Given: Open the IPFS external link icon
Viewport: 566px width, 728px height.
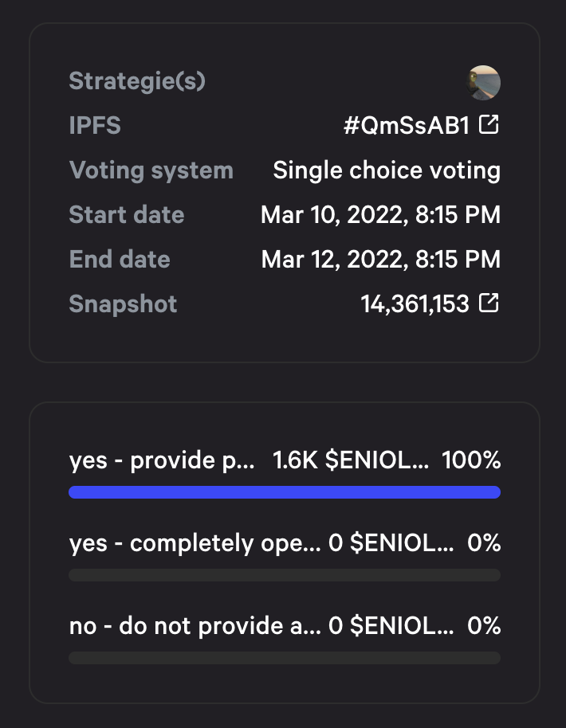Looking at the screenshot, I should click(x=489, y=124).
